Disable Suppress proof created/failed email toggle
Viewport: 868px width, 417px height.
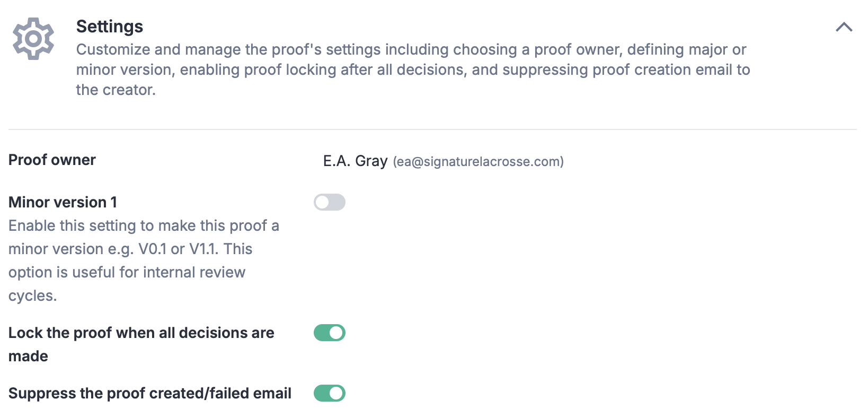point(330,393)
